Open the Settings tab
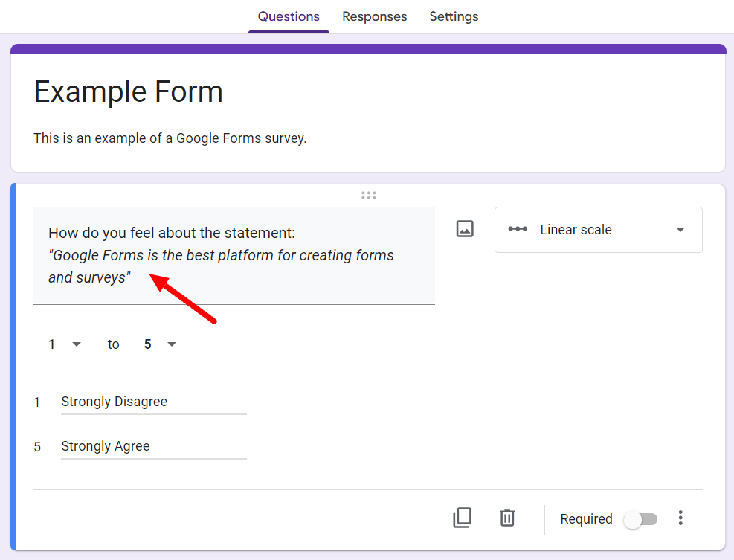 [x=454, y=17]
